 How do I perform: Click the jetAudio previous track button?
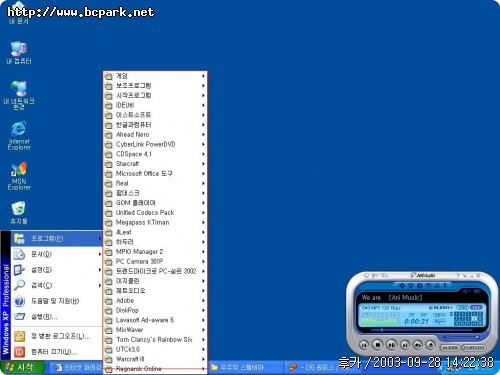[x=364, y=345]
